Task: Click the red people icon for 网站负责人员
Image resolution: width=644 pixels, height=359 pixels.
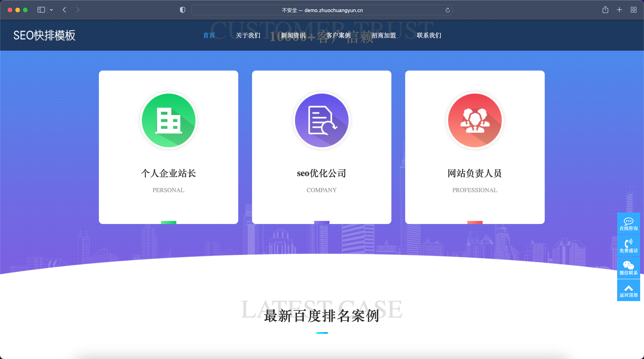Action: (475, 120)
